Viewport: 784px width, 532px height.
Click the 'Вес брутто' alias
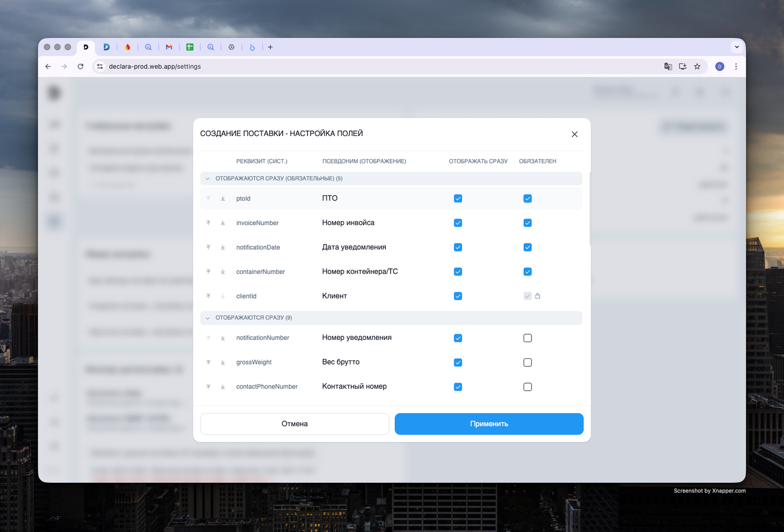[x=340, y=362]
